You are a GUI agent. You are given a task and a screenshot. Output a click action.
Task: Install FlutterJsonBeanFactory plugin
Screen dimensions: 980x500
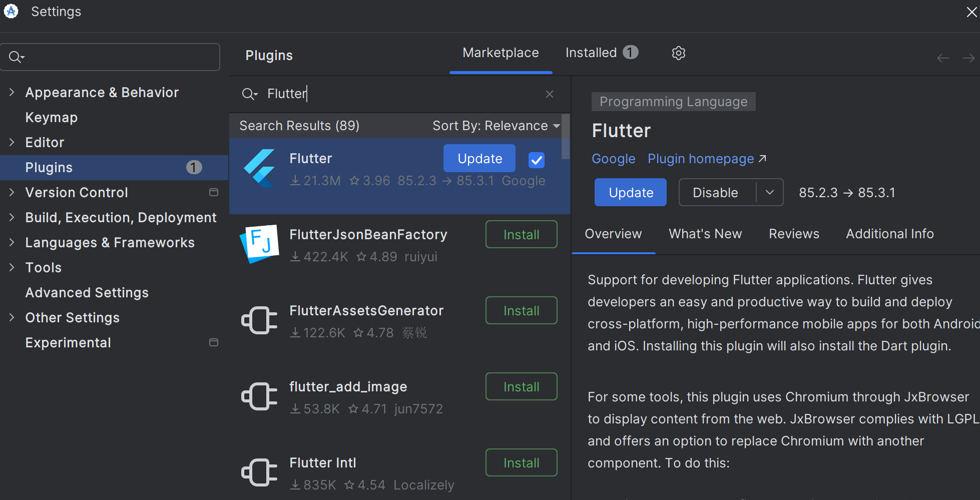tap(521, 234)
